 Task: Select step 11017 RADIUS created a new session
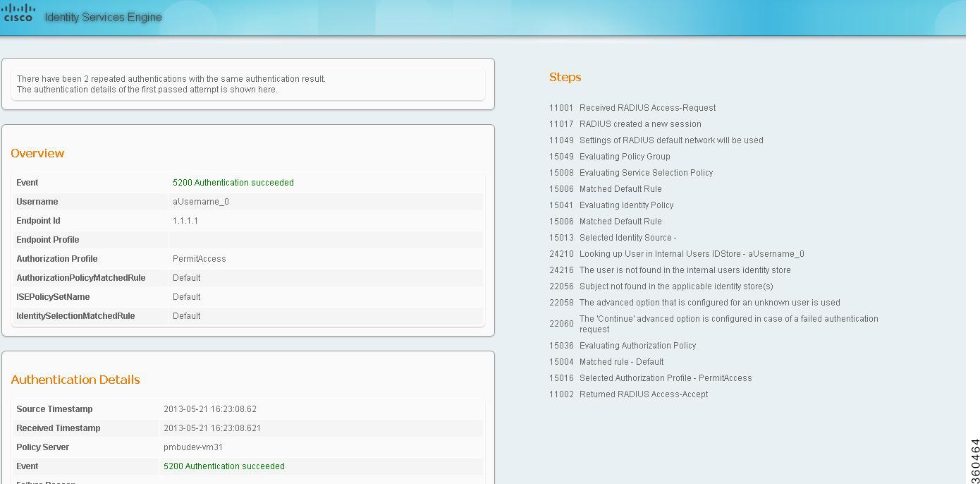[x=625, y=124]
